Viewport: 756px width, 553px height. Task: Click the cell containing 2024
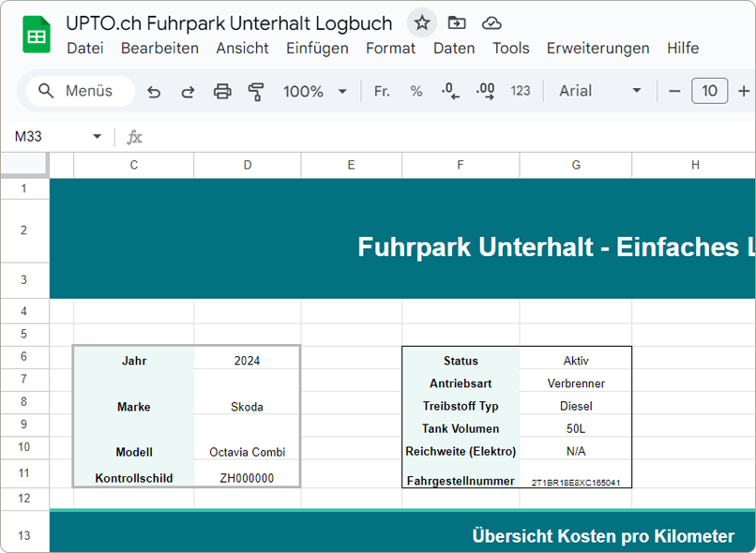click(248, 358)
